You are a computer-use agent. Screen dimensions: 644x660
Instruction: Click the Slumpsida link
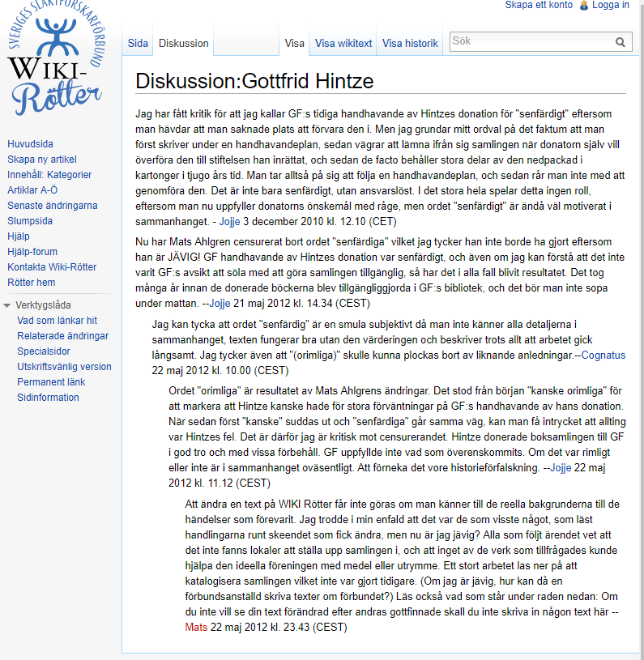pyautogui.click(x=30, y=221)
